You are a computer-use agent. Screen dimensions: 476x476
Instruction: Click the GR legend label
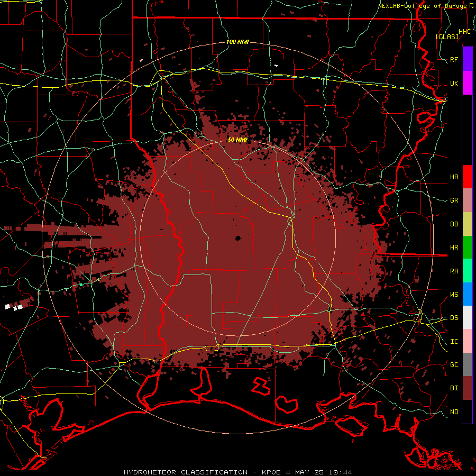coord(454,200)
